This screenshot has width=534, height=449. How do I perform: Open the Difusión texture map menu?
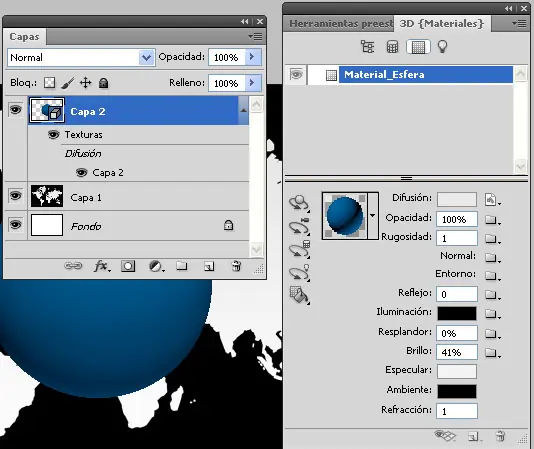coord(492,200)
